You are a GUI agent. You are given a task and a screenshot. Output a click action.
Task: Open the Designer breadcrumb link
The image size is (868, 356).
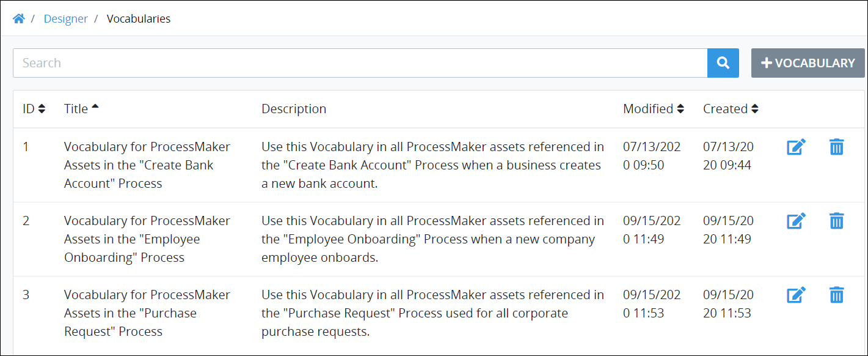tap(65, 19)
